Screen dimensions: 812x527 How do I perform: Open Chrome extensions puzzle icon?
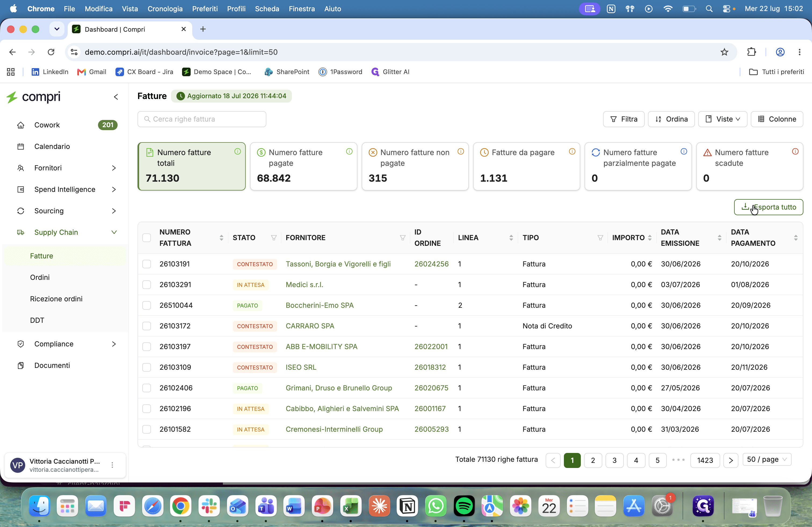[x=752, y=52]
